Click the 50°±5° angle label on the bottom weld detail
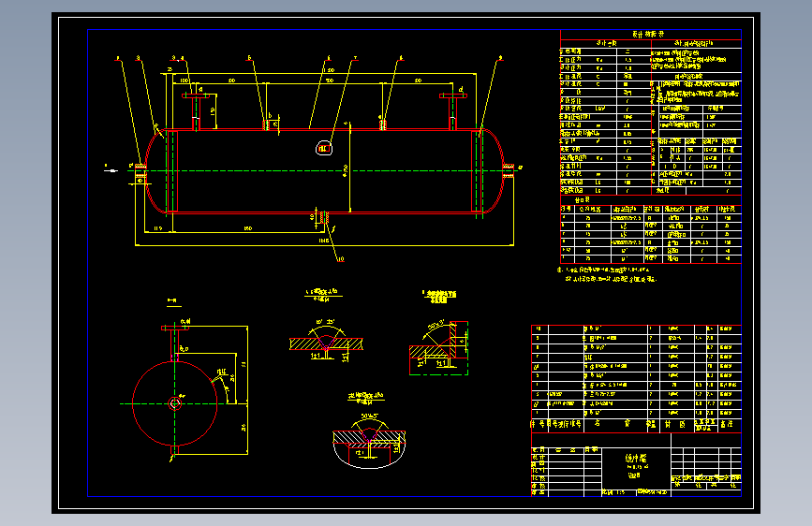This screenshot has width=812, height=526. click(x=369, y=416)
